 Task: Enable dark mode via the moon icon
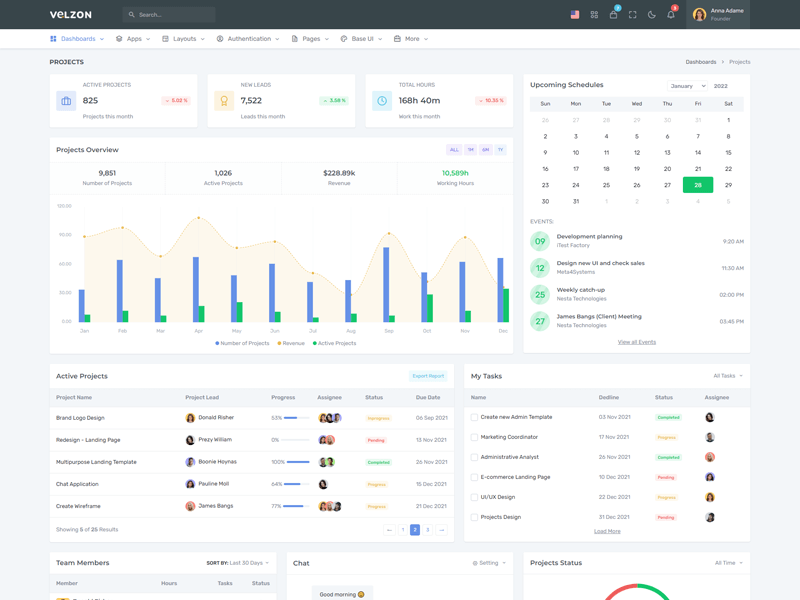click(x=653, y=15)
